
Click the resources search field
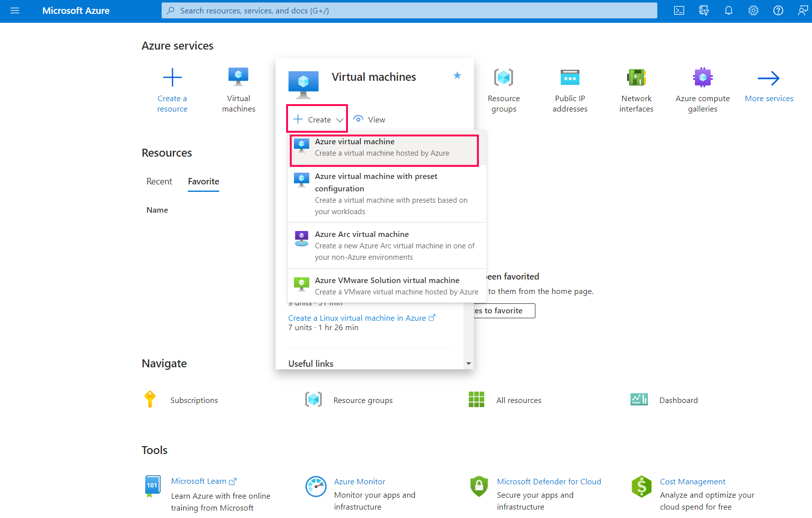[409, 10]
